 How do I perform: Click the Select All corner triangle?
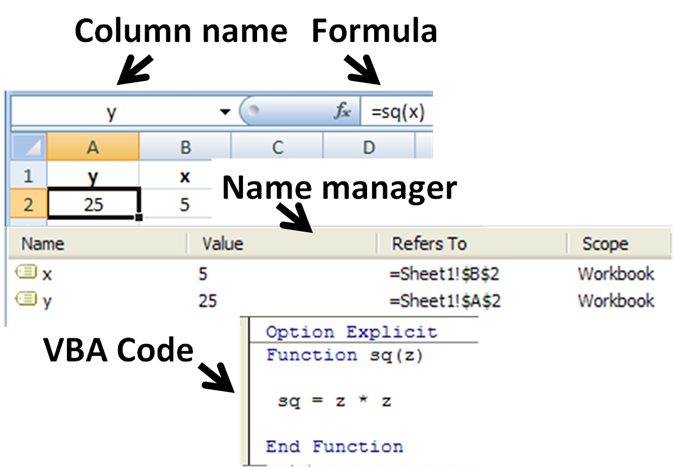[29, 148]
